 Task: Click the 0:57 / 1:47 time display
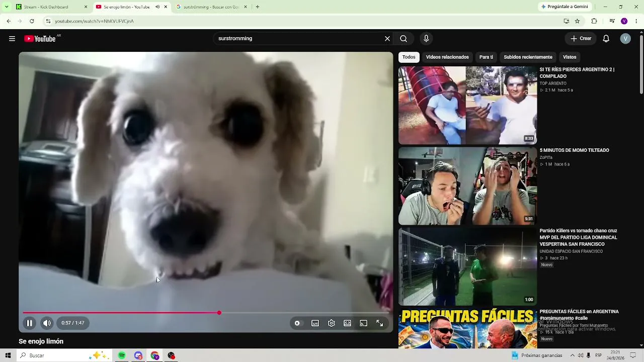pyautogui.click(x=73, y=323)
